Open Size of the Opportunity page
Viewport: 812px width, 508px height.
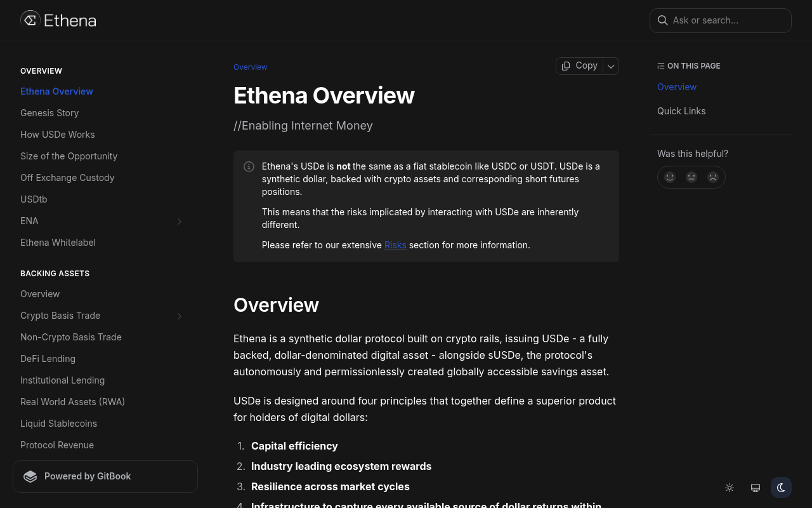tap(69, 156)
